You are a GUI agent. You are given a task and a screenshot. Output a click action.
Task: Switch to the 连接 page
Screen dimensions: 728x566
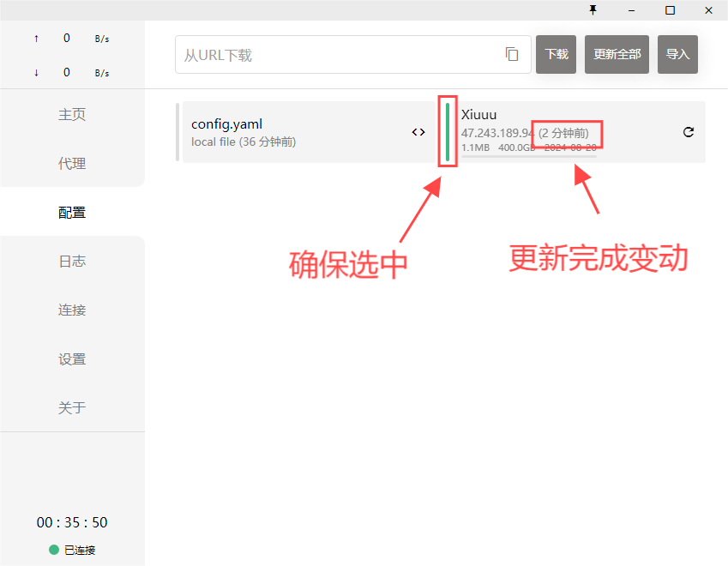(72, 310)
